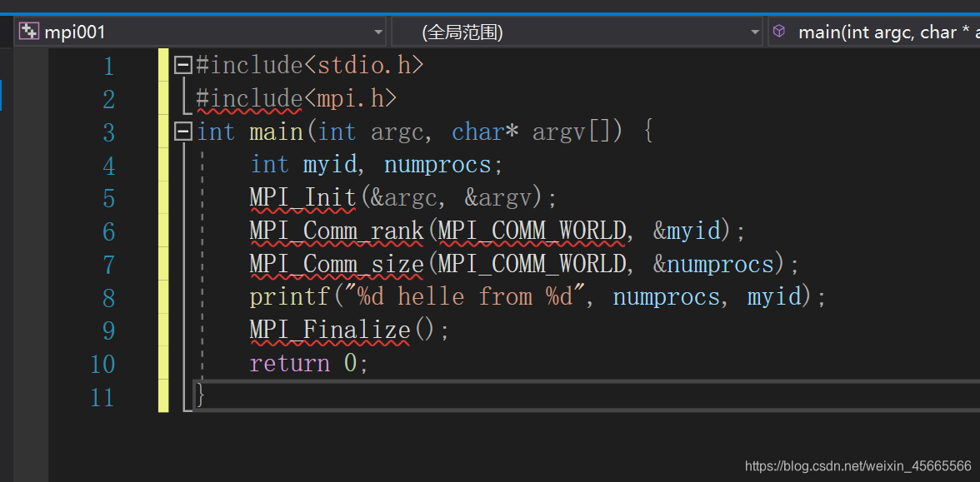The height and width of the screenshot is (482, 980).
Task: Click &argv in the MPI_Init call
Action: 498,198
